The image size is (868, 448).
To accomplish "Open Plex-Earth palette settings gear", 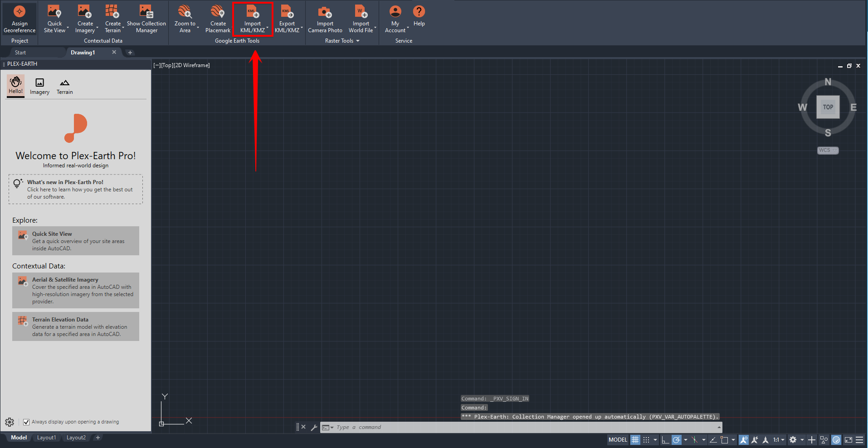I will pos(10,422).
